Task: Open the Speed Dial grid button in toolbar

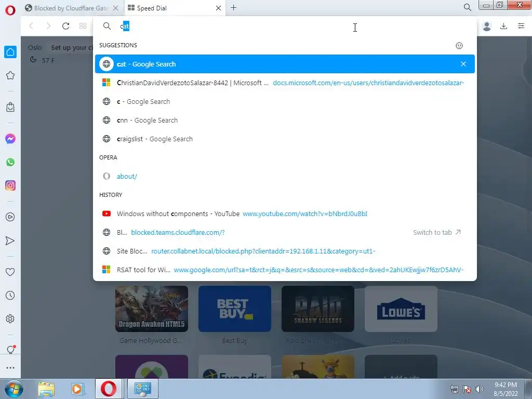Action: click(83, 26)
